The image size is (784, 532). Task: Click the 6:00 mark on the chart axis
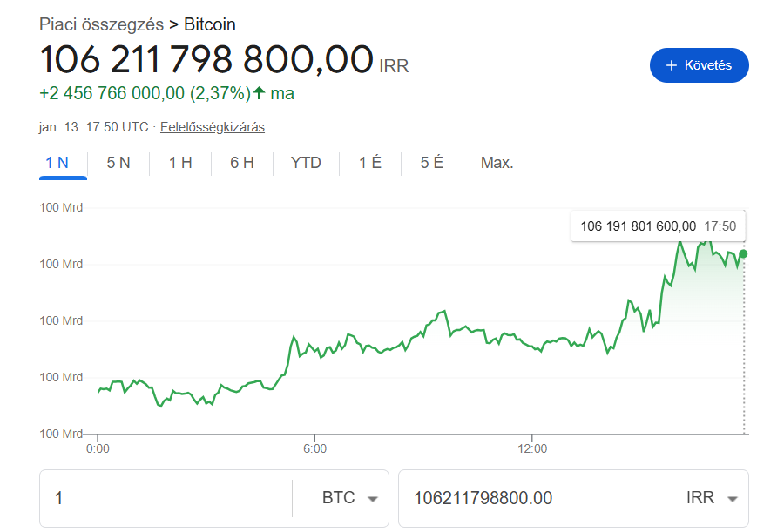pyautogui.click(x=314, y=449)
